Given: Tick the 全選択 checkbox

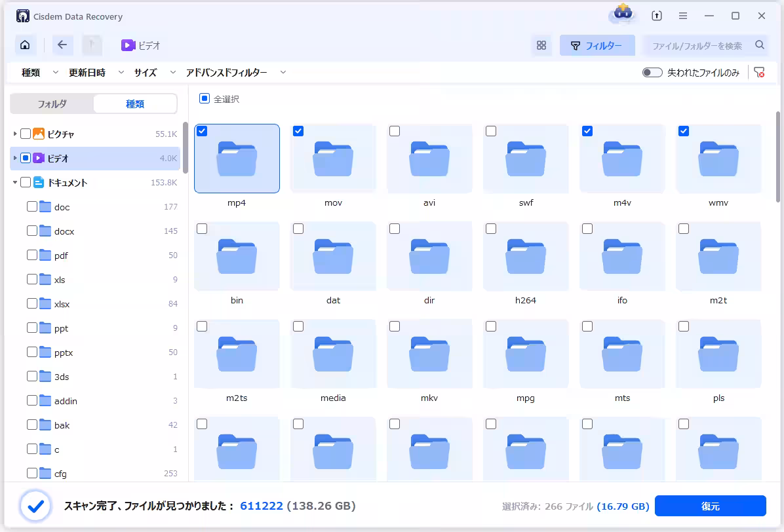Looking at the screenshot, I should click(205, 99).
